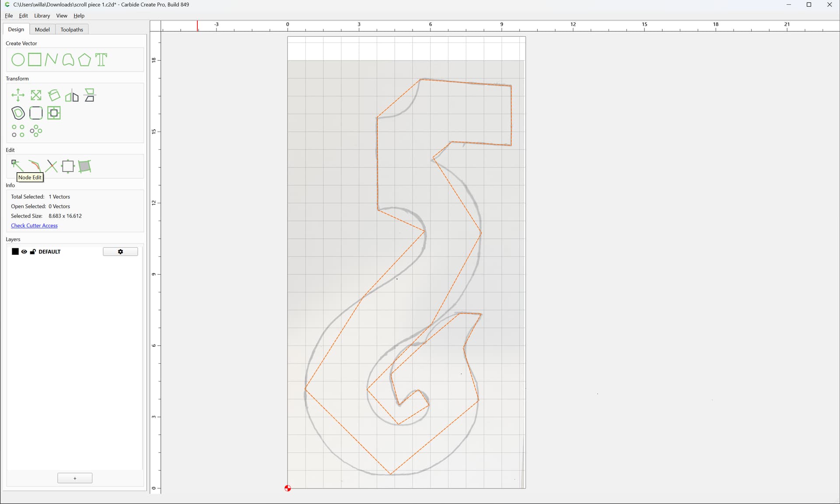Activate the Rotate transform tool
This screenshot has height=504, width=840.
point(54,95)
